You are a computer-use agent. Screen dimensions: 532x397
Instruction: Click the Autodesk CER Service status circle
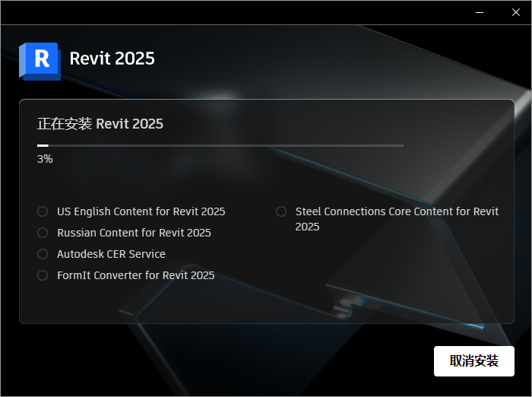tap(43, 254)
